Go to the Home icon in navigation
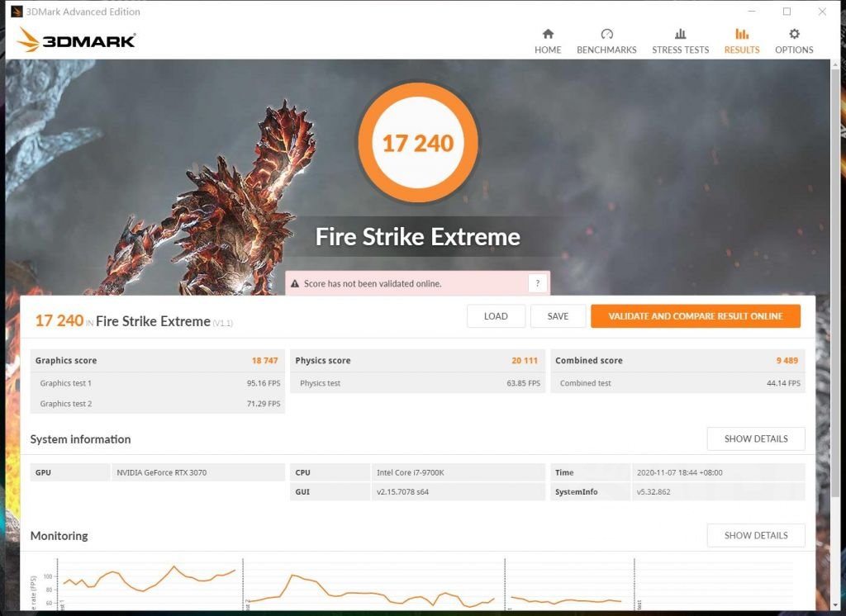Screen dimensions: 846x616 [x=547, y=35]
